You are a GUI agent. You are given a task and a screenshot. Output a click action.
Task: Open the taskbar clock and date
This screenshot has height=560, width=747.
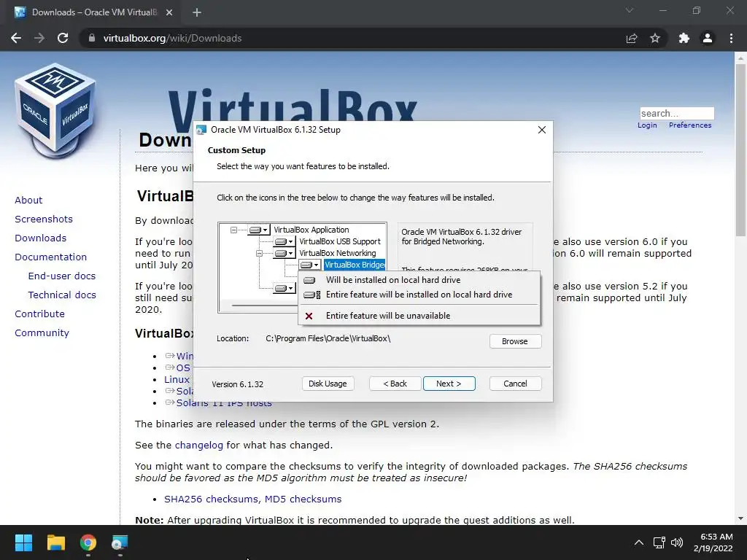(x=713, y=542)
